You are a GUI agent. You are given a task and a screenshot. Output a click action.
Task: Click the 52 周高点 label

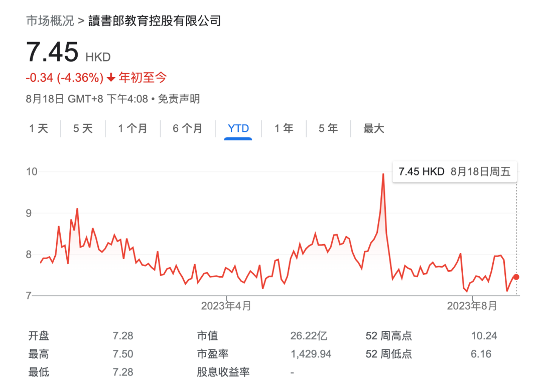click(389, 336)
